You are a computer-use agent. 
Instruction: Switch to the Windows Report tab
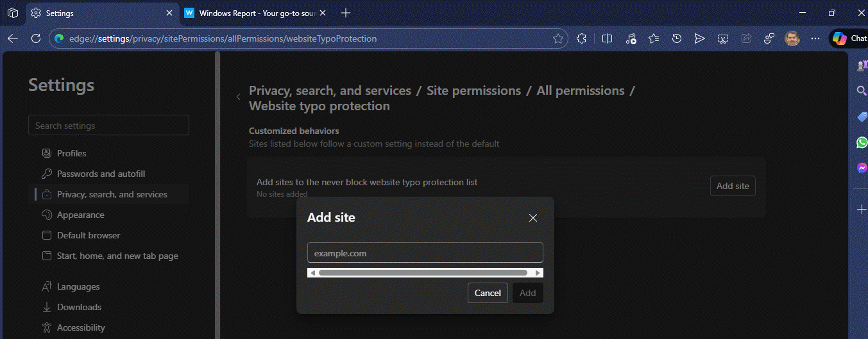click(255, 13)
